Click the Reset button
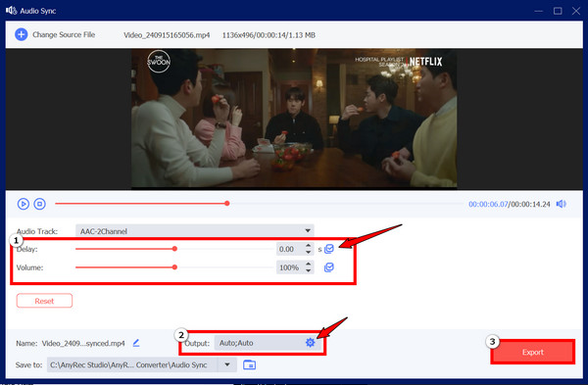This screenshot has height=385, width=588. pyautogui.click(x=44, y=301)
